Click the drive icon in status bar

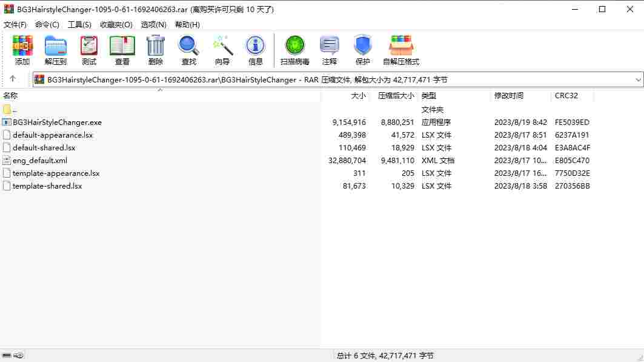click(7, 355)
